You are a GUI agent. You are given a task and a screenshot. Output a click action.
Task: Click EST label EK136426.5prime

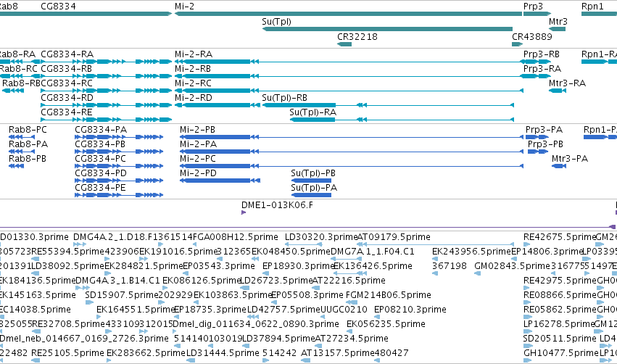coord(373,266)
